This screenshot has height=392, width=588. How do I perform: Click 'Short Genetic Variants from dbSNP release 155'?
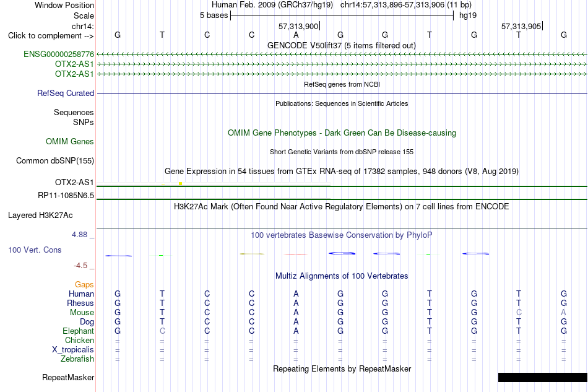341,152
